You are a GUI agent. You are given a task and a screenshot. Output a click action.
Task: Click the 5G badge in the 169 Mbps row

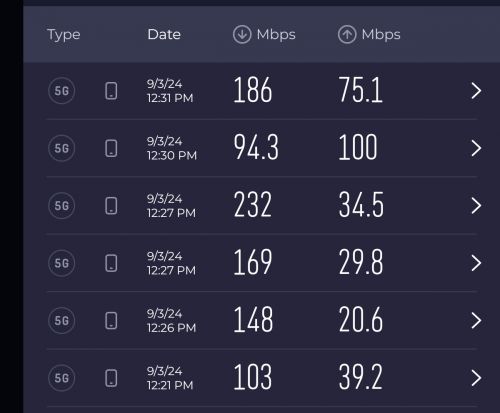(x=62, y=263)
